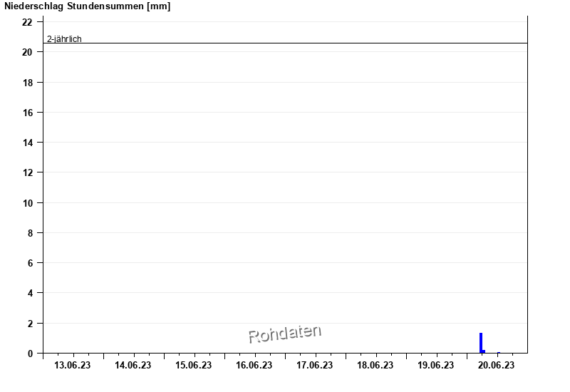Pick the 14.06.23 date on the x-axis
Screen dimensions: 570x392
tap(133, 366)
